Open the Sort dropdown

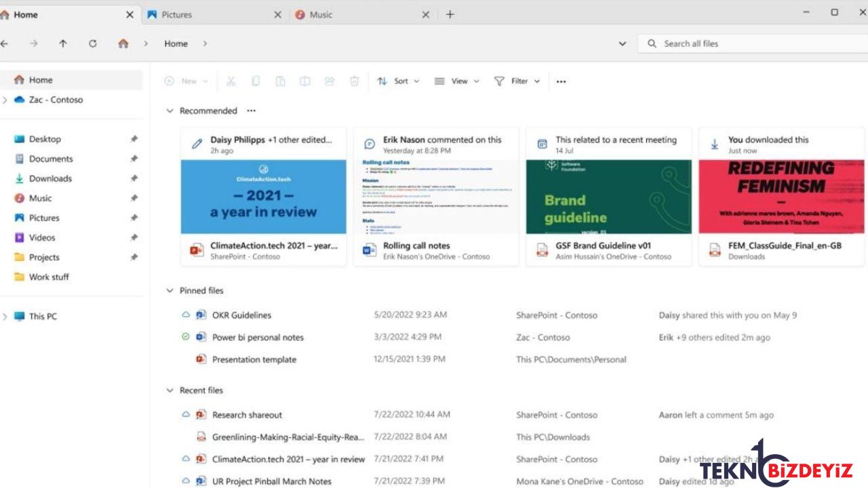[399, 81]
